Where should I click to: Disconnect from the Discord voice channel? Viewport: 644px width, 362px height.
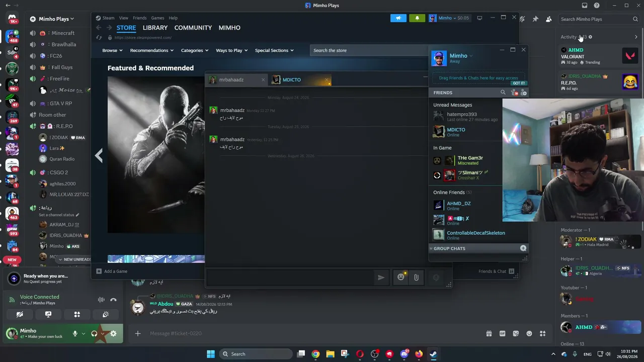[x=113, y=300]
